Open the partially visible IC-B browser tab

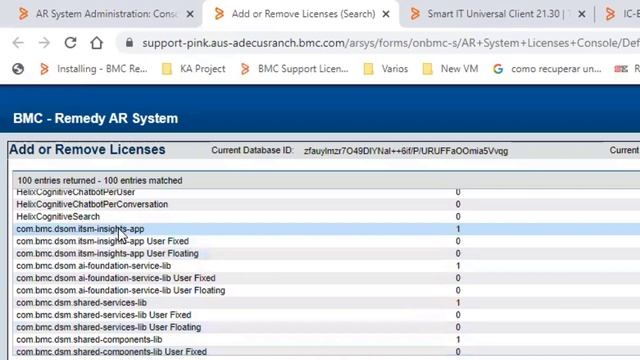click(x=622, y=14)
